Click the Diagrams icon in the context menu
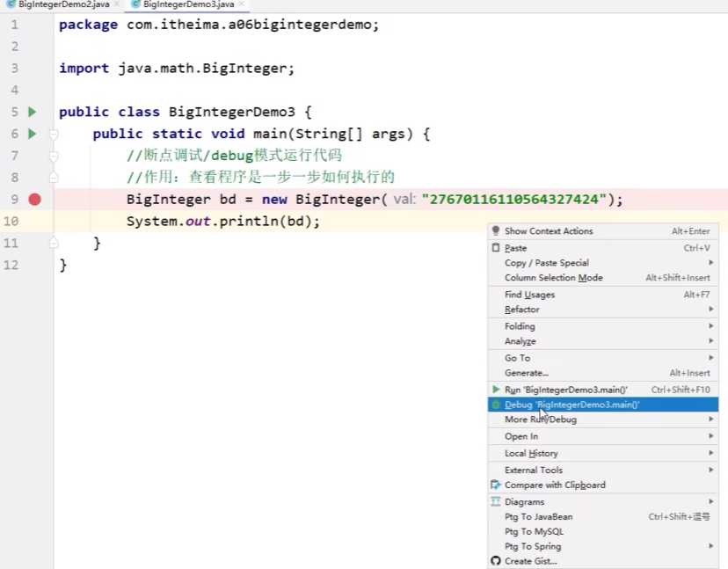Viewport: 728px width, 569px height. coord(498,501)
